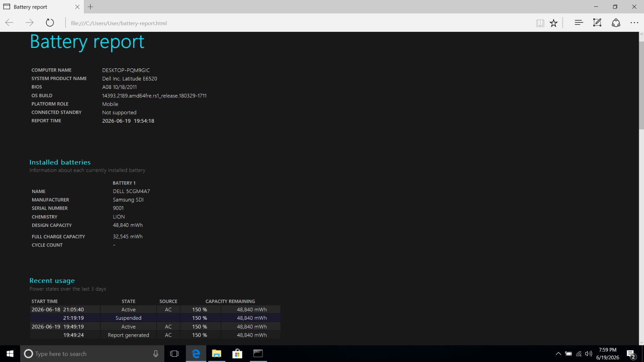This screenshot has width=644, height=362.
Task: Click the Not supported standby value
Action: pos(119,112)
